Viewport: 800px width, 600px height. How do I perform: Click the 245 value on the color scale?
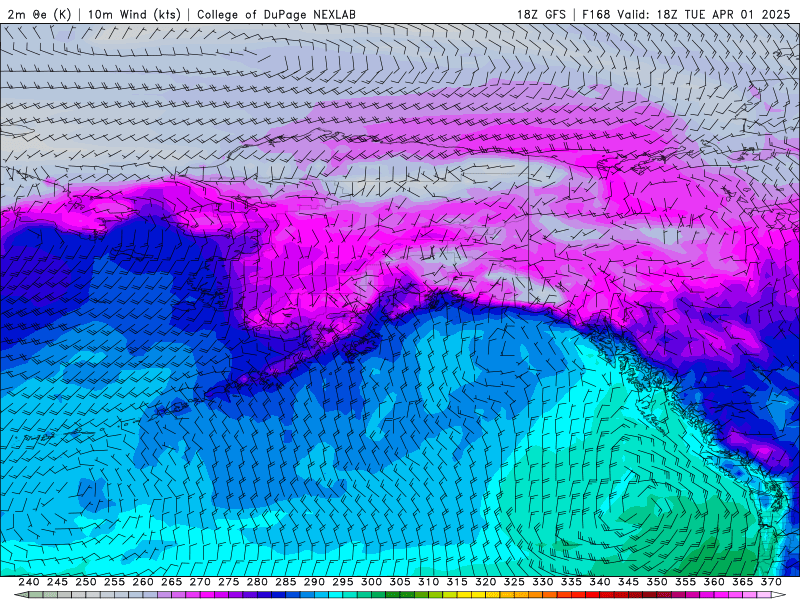click(x=57, y=582)
